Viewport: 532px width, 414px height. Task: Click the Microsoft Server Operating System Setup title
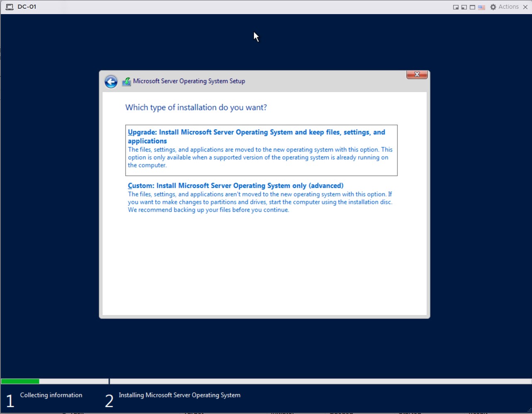(189, 81)
